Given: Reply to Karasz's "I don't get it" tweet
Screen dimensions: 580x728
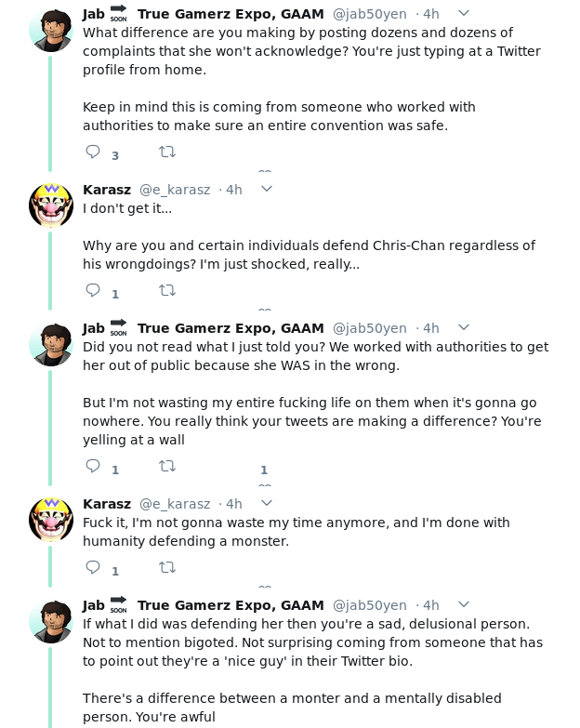Looking at the screenshot, I should click(x=93, y=290).
